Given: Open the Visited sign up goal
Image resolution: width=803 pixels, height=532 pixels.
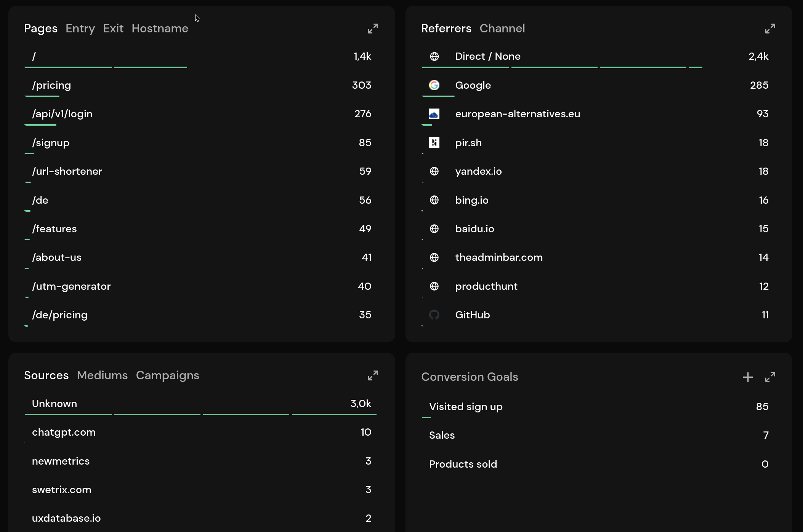Looking at the screenshot, I should coord(465,406).
